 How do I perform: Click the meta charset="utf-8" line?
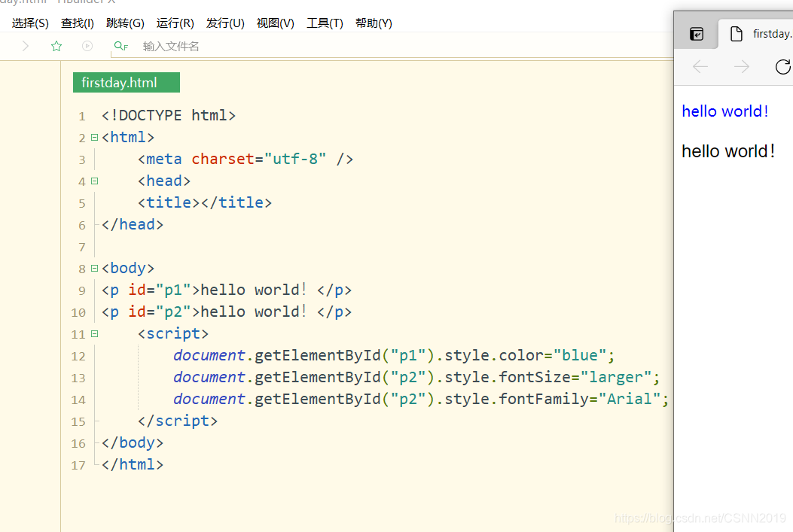click(x=246, y=159)
